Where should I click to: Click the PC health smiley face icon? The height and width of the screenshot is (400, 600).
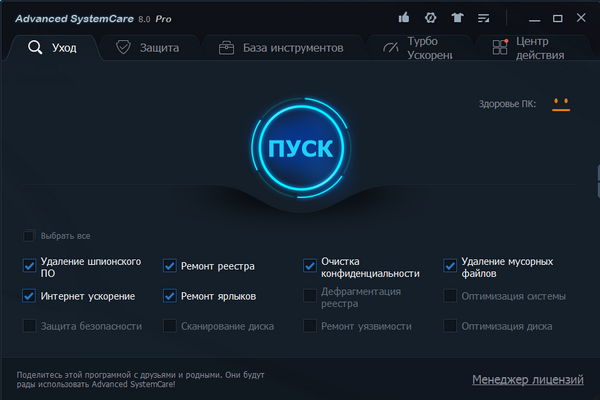pyautogui.click(x=560, y=104)
